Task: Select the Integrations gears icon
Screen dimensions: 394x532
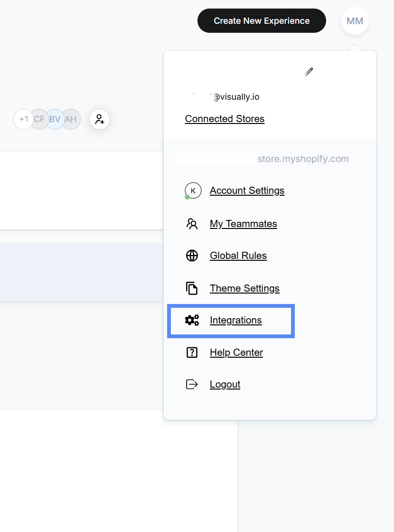Action: click(x=192, y=320)
